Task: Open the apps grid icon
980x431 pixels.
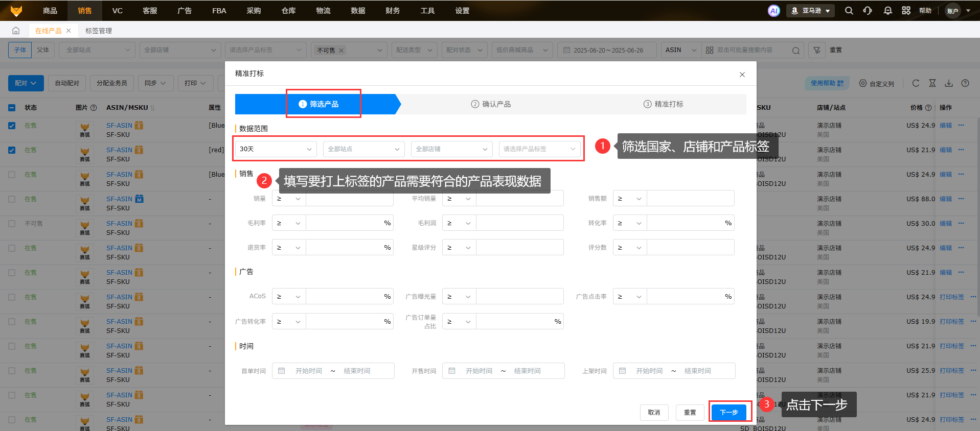Action: pyautogui.click(x=906, y=11)
